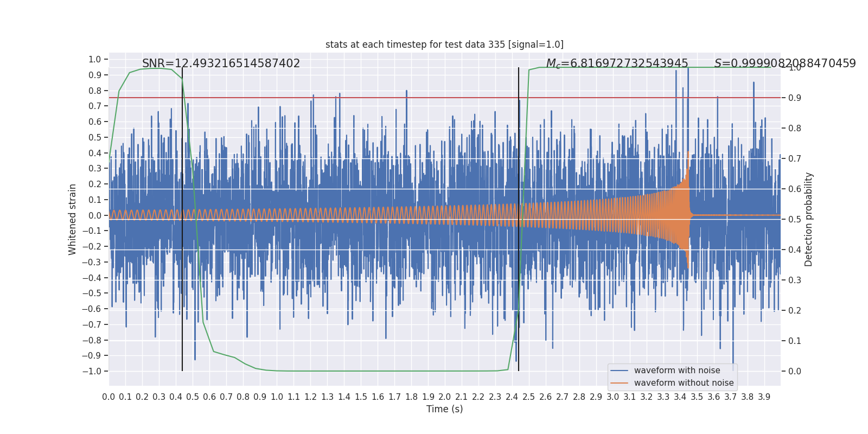
Task: Click the blue line swatch in legend
Action: [619, 371]
